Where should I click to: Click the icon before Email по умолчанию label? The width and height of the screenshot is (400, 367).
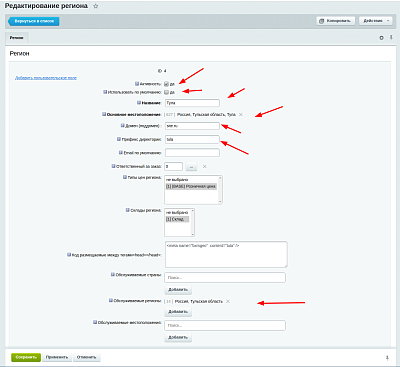click(121, 152)
